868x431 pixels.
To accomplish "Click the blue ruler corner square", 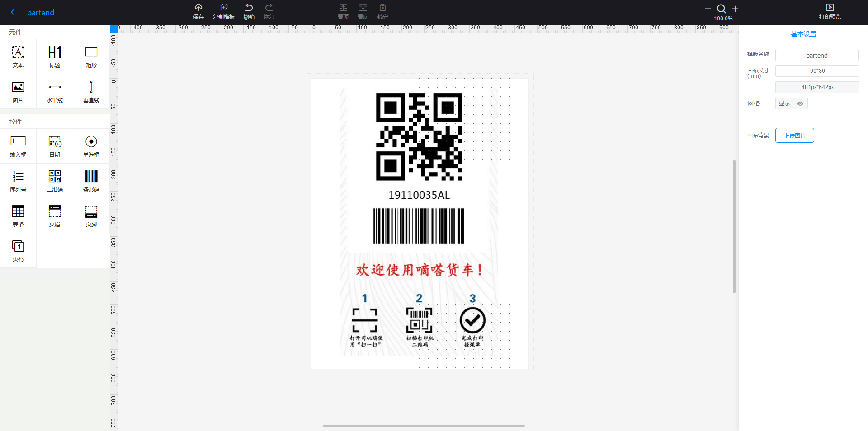I will coord(114,29).
